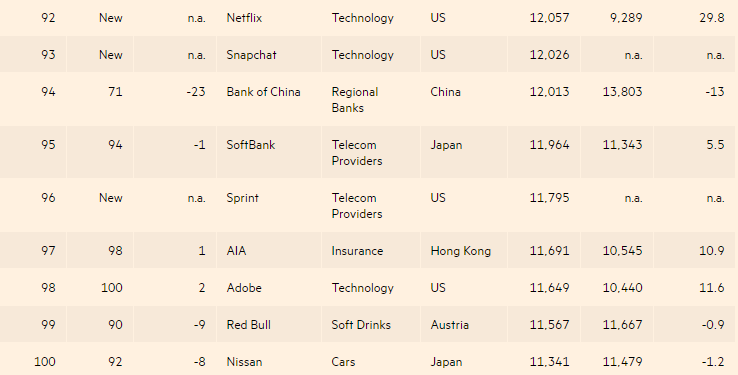This screenshot has height=375, width=738.
Task: Select the AIA brand cell
Action: [x=236, y=251]
